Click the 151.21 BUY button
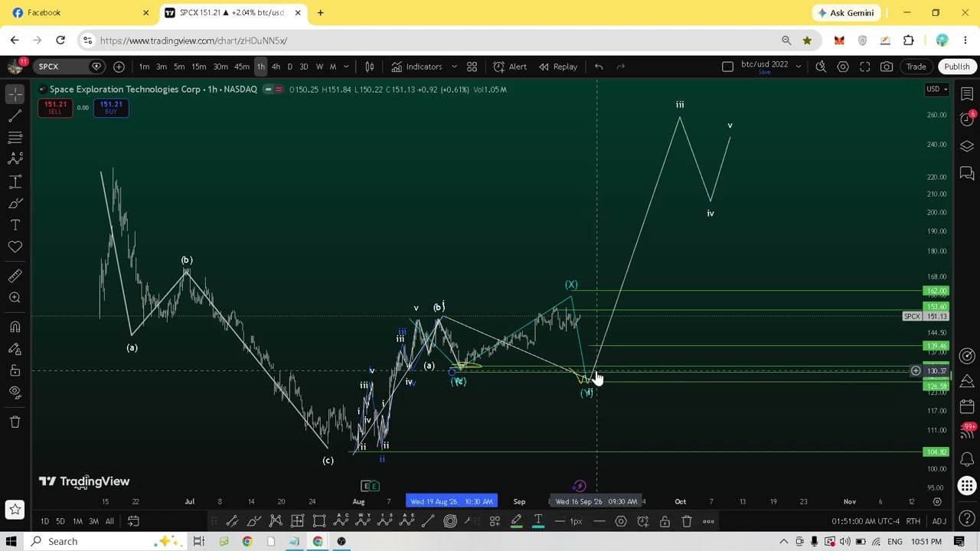 (x=111, y=108)
